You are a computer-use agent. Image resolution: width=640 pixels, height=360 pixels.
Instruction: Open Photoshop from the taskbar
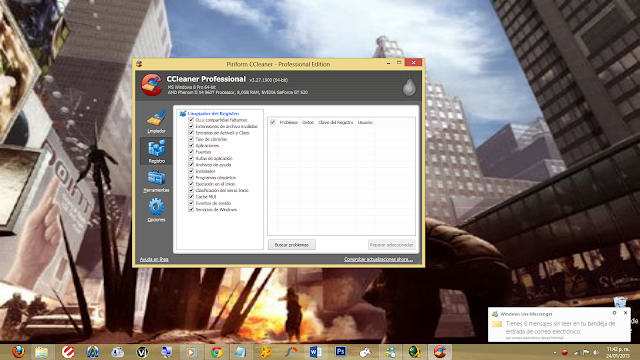[x=340, y=352]
